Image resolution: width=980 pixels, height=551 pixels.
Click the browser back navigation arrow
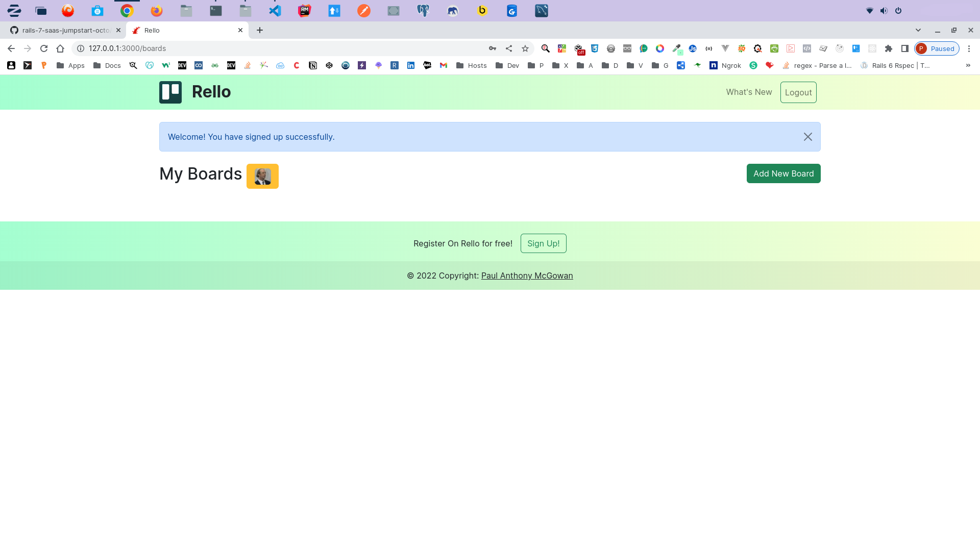(x=11, y=48)
